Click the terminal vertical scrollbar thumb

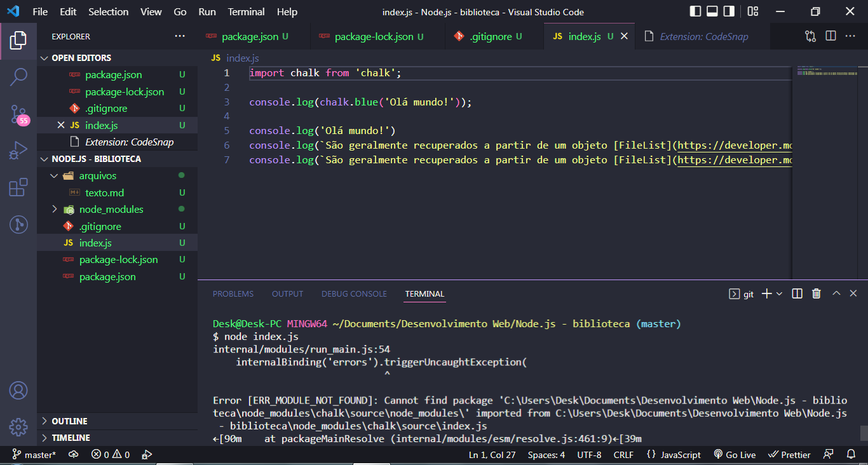(x=864, y=433)
